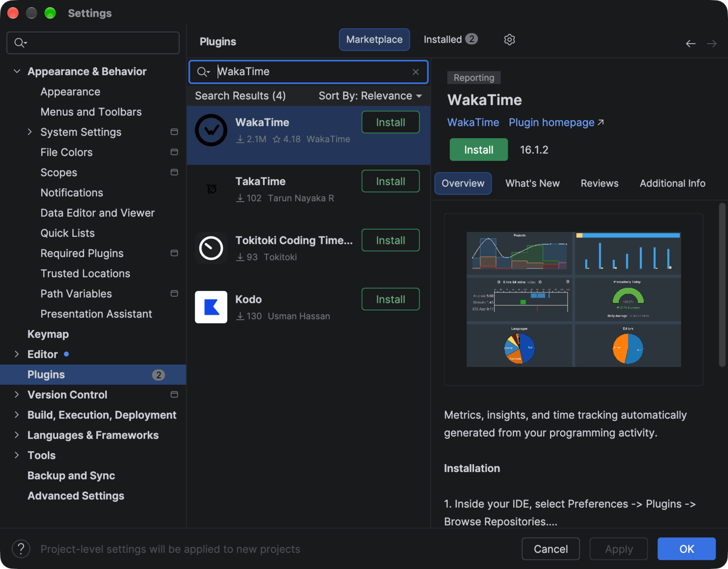
Task: Click the settings search magnifier icon
Action: coord(21,43)
